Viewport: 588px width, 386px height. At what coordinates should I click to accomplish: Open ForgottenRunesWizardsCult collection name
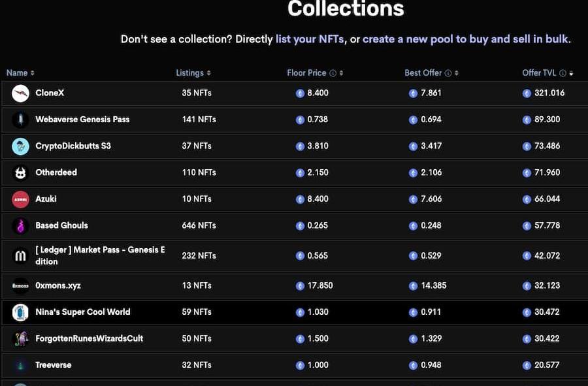(x=90, y=339)
